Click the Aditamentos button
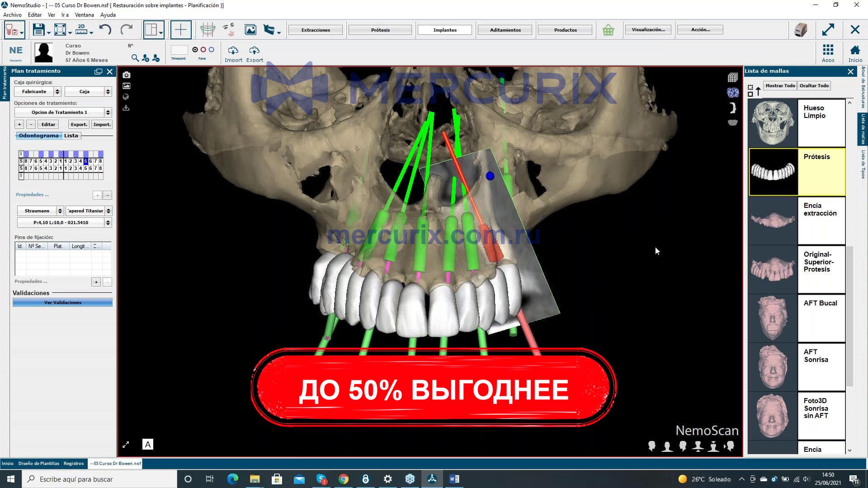The image size is (868, 488). (505, 30)
